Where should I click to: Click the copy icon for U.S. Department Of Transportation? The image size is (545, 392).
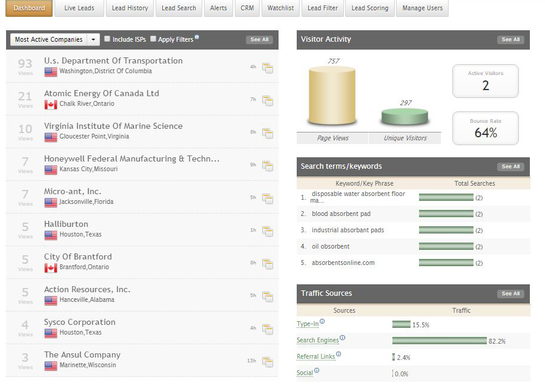pos(267,68)
